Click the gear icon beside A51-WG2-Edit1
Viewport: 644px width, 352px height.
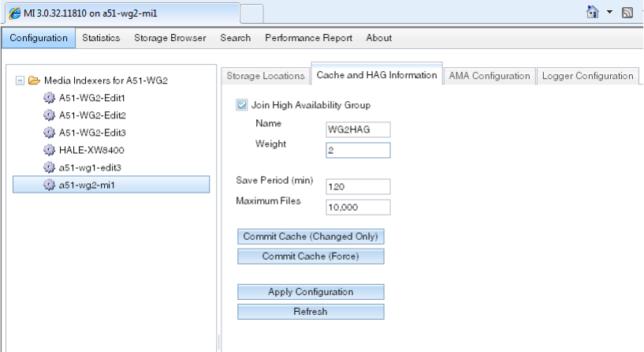click(x=49, y=98)
